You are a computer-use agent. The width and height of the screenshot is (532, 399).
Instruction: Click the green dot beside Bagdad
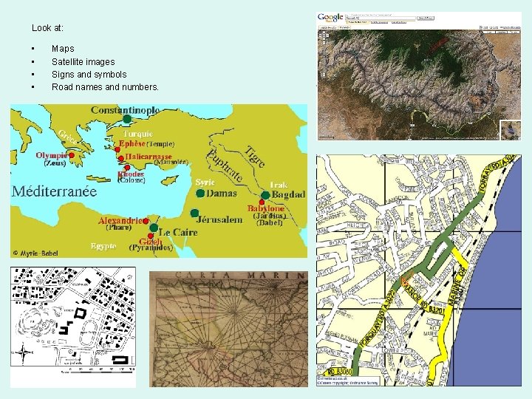click(x=265, y=195)
